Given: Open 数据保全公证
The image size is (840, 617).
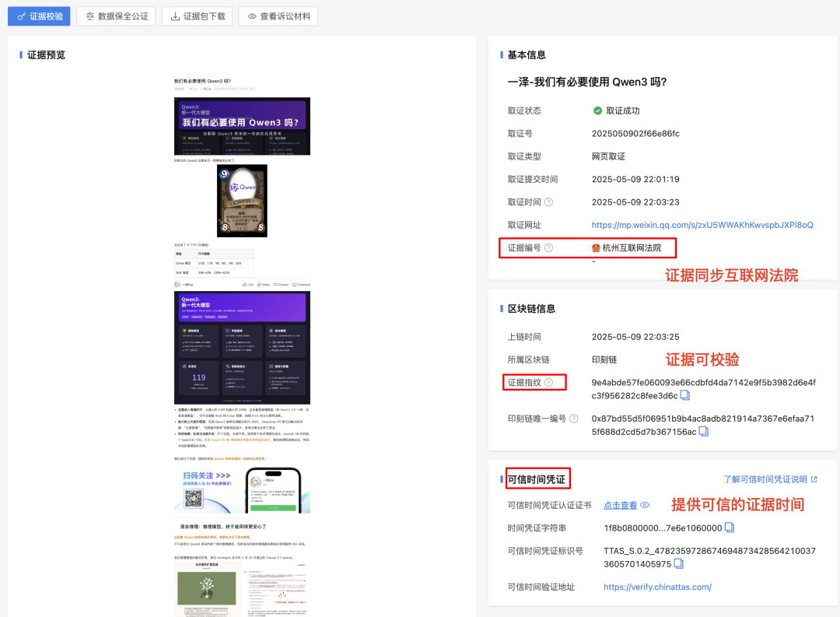Looking at the screenshot, I should coord(116,16).
